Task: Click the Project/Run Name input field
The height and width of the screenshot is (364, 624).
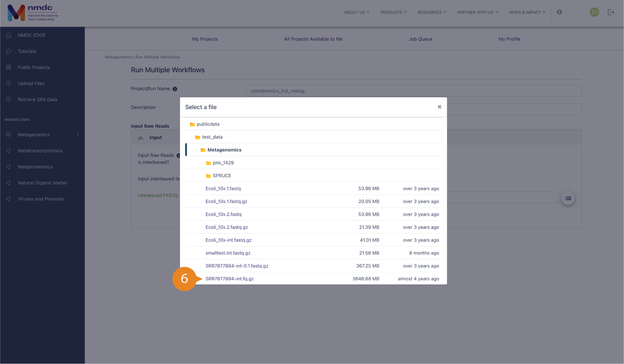Action: coord(414,91)
